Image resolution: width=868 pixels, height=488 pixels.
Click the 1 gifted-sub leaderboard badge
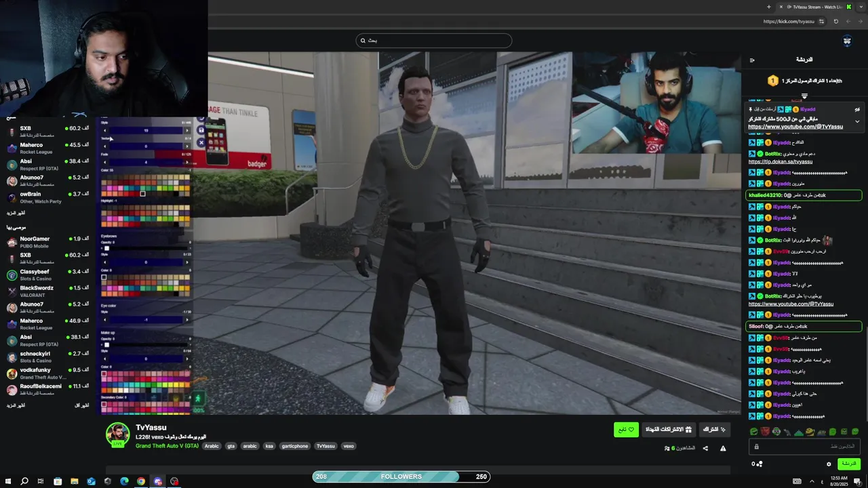(x=772, y=81)
